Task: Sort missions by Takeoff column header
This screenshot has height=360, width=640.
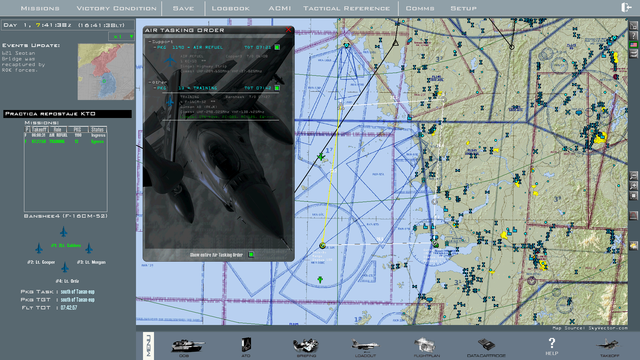Action: [39, 129]
